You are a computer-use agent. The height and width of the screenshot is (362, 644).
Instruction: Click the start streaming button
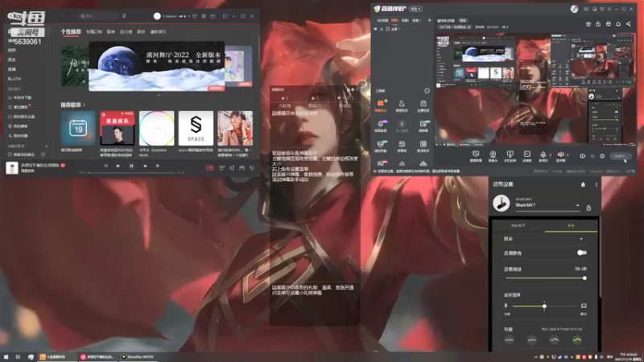620,156
